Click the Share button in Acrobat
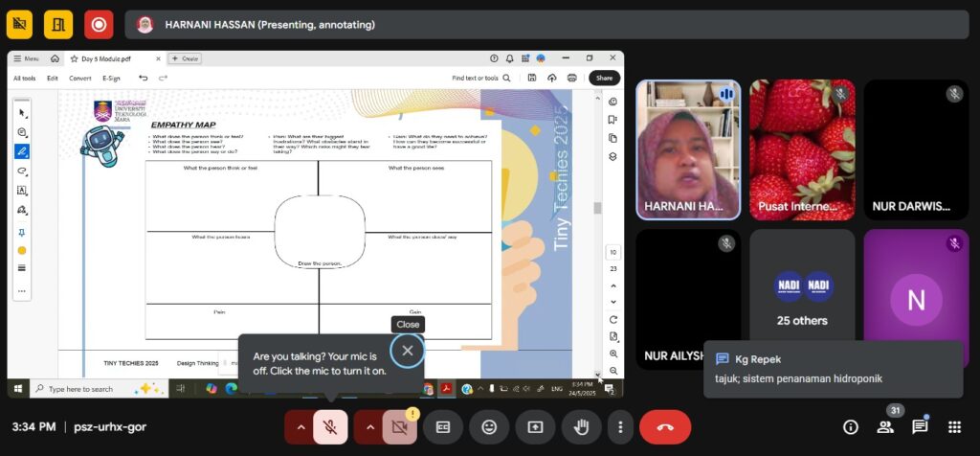The image size is (980, 456). pos(605,79)
